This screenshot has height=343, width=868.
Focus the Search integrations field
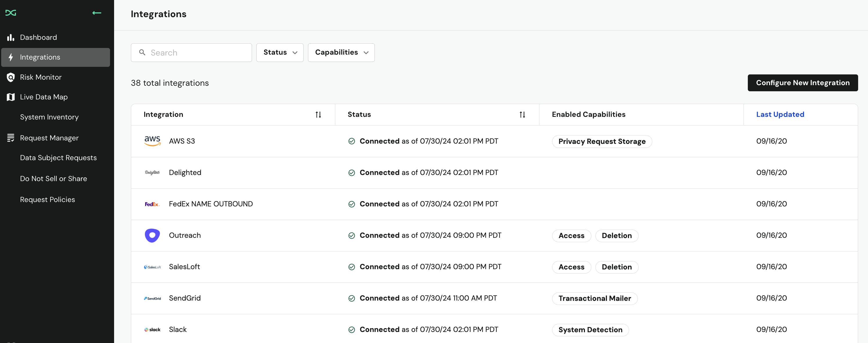pyautogui.click(x=191, y=53)
